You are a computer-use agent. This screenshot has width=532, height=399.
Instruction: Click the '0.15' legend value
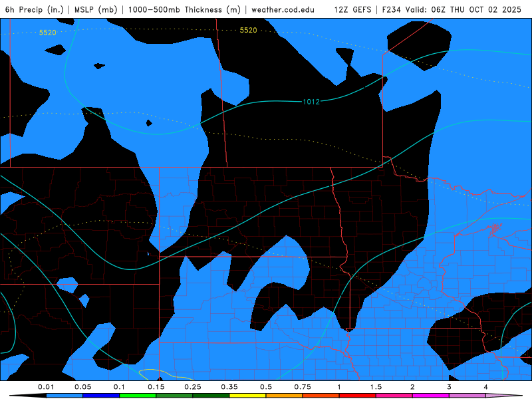156,387
